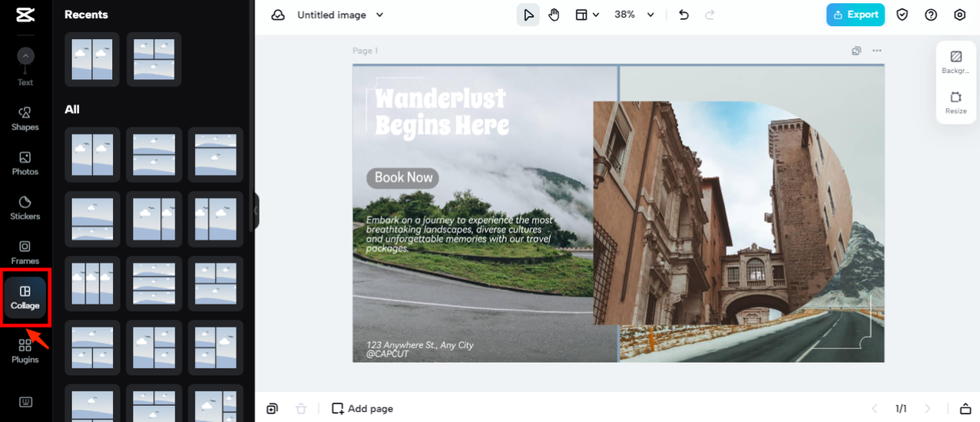Open the Photos panel
This screenshot has width=980, height=422.
tap(25, 163)
